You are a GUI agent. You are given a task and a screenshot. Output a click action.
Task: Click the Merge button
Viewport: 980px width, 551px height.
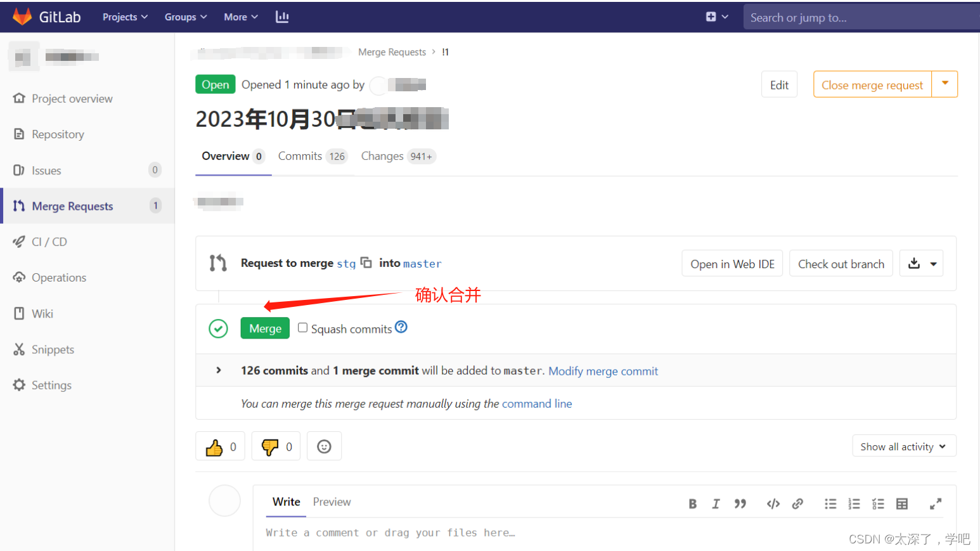click(265, 328)
